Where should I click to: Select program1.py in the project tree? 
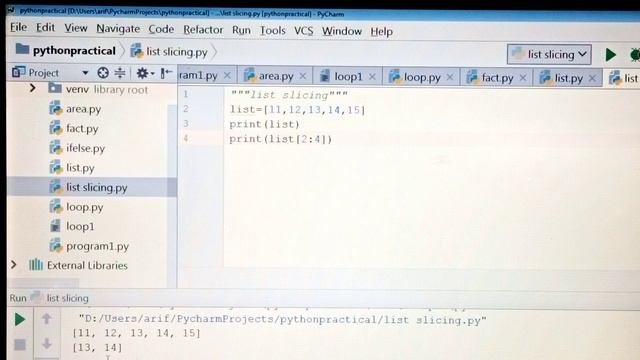coord(89,246)
